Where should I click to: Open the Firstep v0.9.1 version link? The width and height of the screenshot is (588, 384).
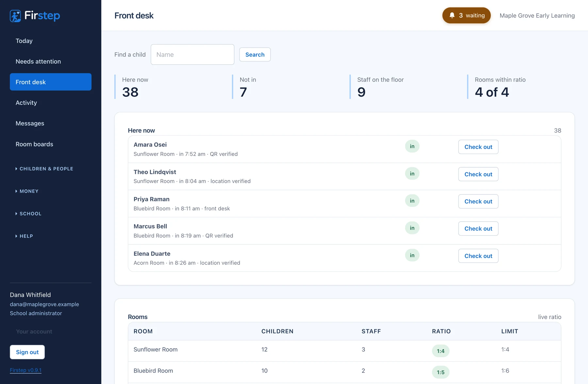[x=25, y=370]
